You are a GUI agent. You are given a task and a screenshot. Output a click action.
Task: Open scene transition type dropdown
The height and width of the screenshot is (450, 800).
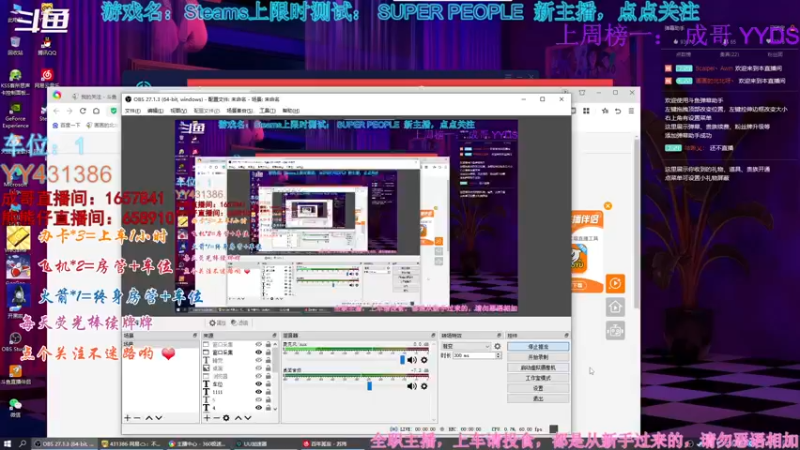click(466, 346)
